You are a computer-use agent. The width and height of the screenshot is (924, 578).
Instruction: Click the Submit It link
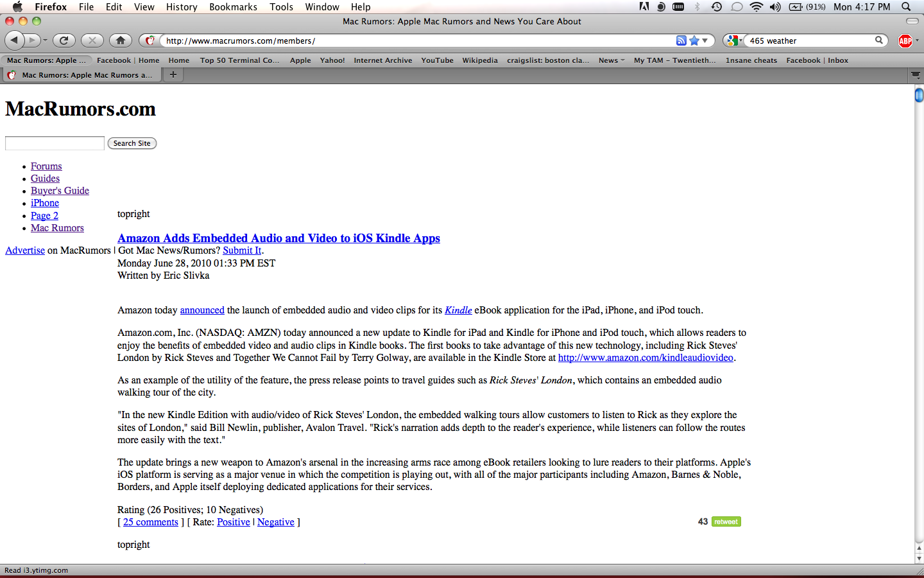pos(242,250)
